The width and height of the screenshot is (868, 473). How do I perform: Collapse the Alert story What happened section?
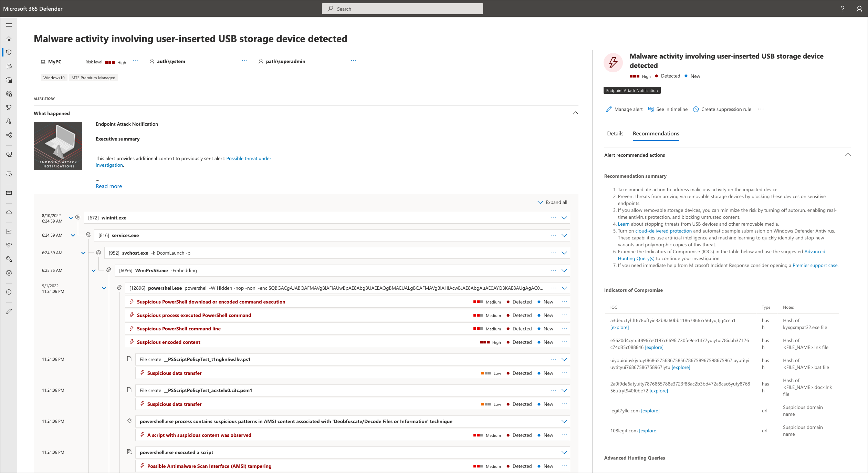click(x=575, y=112)
